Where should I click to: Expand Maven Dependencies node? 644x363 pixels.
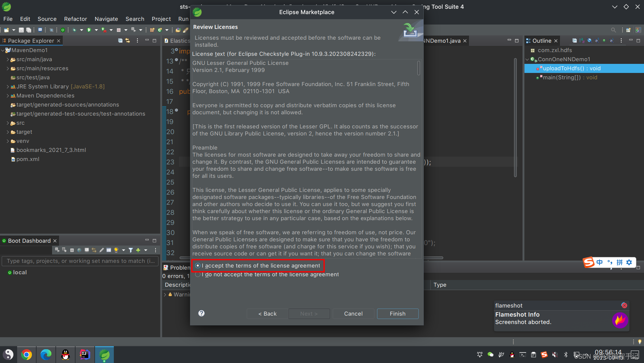click(x=8, y=95)
